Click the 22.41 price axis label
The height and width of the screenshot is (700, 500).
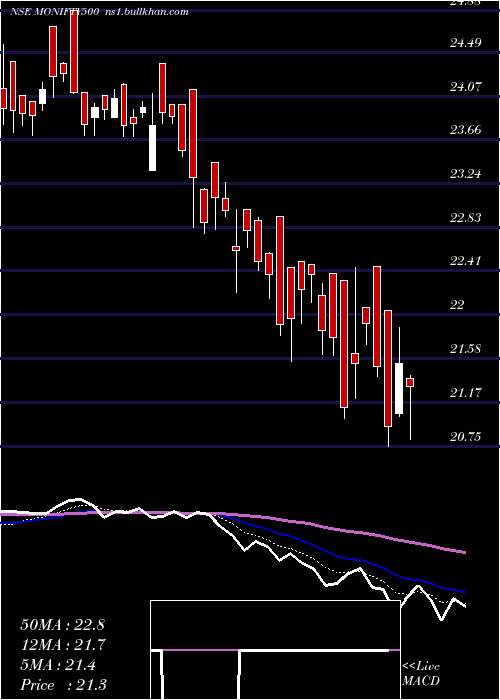click(x=466, y=261)
